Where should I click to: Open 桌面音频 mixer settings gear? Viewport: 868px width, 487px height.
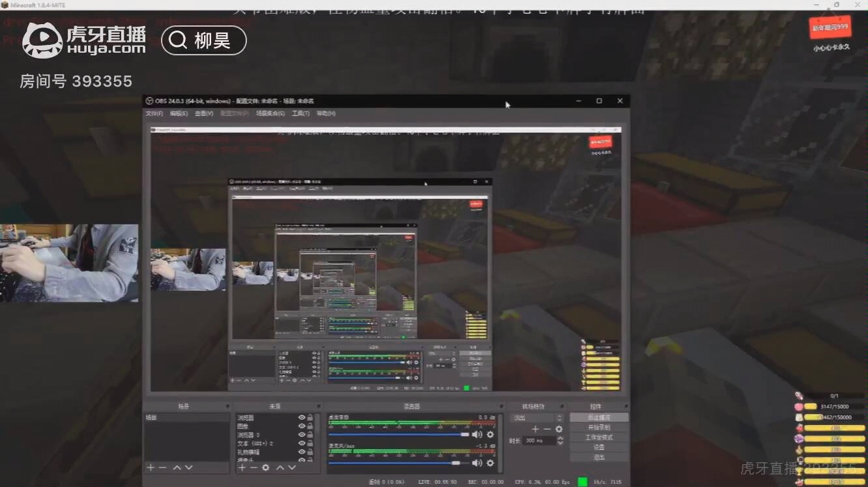[490, 434]
